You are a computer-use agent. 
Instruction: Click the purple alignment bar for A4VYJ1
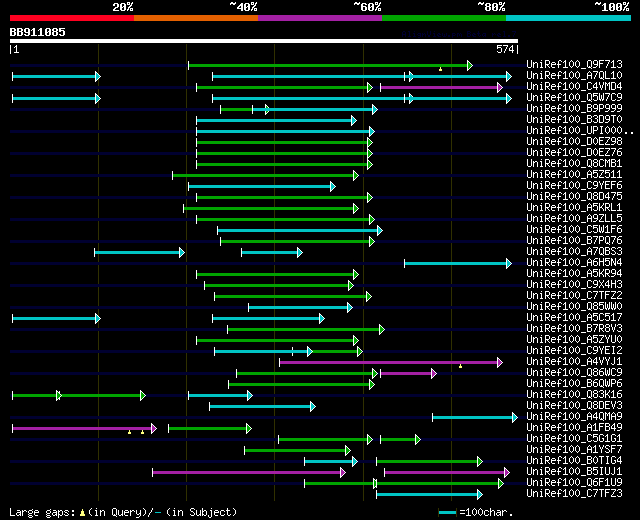pyautogui.click(x=391, y=362)
